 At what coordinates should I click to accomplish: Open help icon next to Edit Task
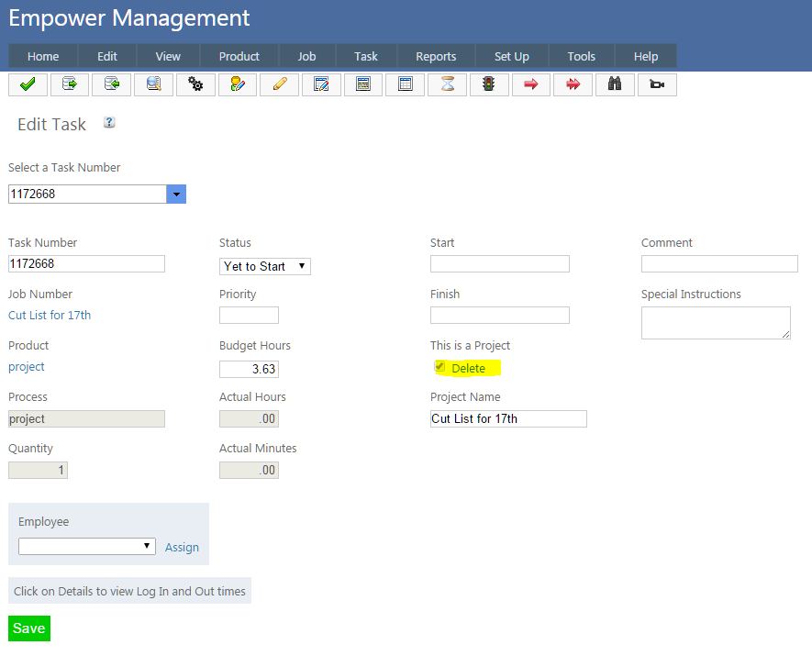coord(109,123)
